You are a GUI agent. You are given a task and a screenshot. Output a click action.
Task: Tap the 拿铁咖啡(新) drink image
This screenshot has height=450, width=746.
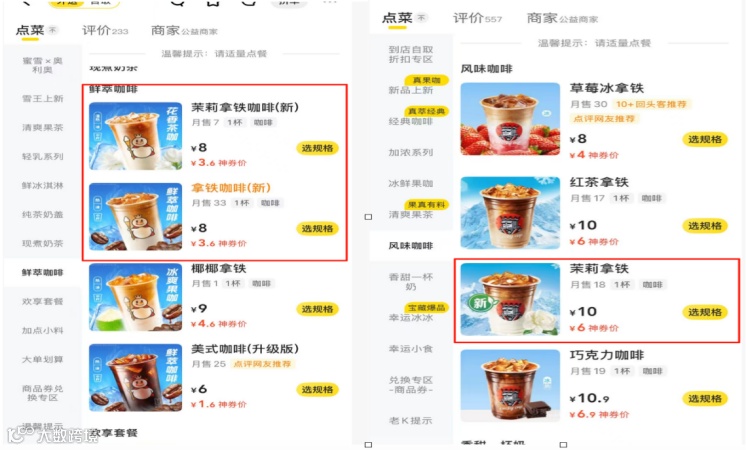coord(136,217)
